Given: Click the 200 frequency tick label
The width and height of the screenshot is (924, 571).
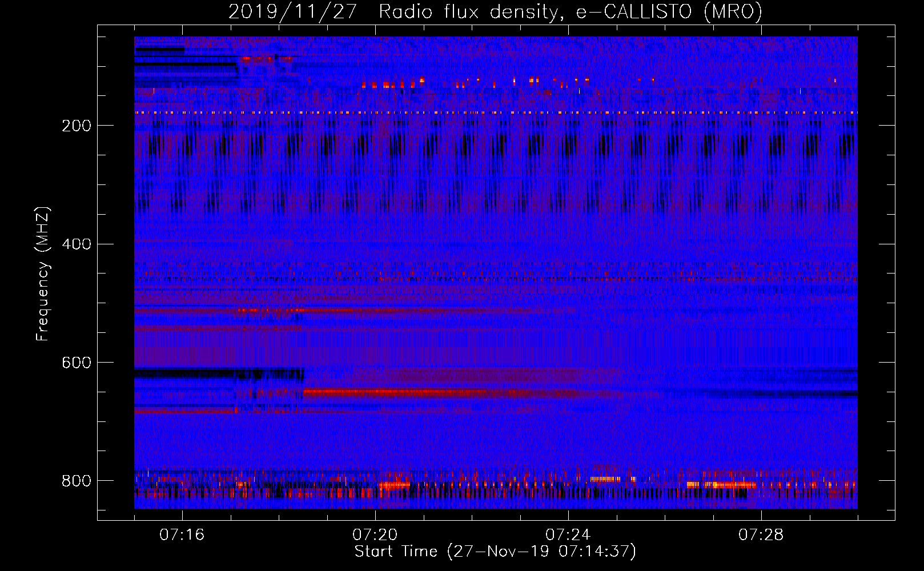Looking at the screenshot, I should click(x=76, y=126).
